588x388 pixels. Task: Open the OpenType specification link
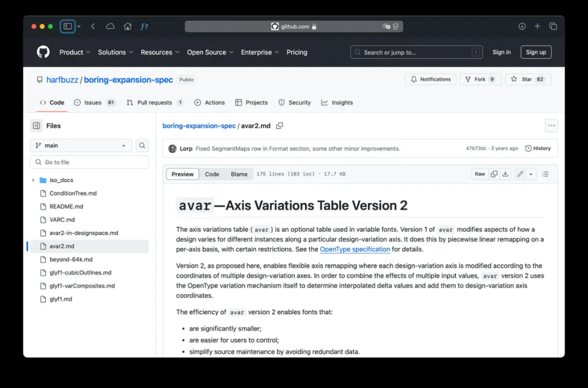pyautogui.click(x=355, y=249)
